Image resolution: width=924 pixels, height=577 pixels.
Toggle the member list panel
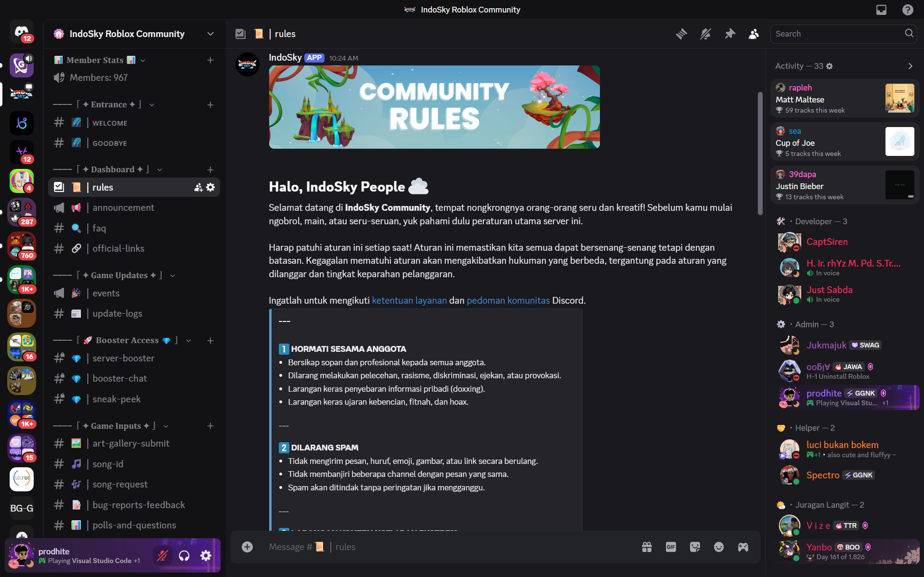(754, 34)
